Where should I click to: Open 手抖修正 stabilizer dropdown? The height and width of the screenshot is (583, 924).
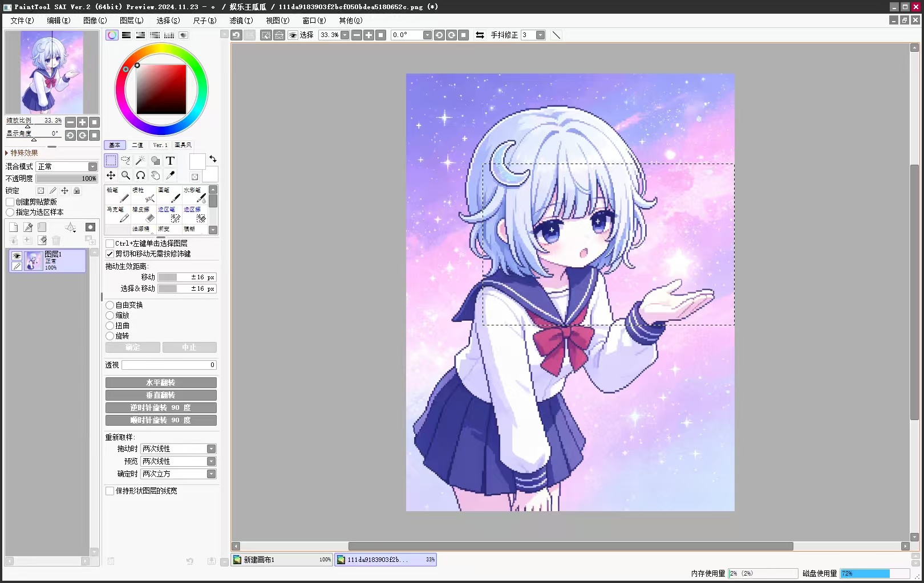pos(540,35)
